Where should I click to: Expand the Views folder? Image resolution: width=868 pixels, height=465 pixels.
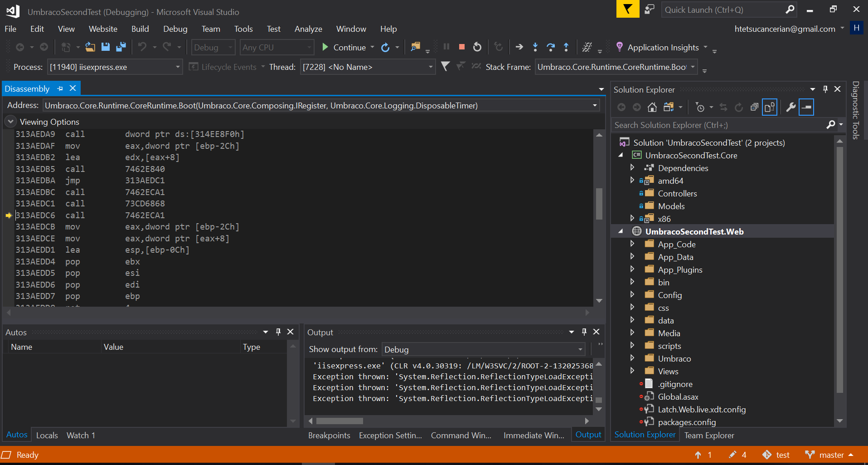click(x=632, y=371)
